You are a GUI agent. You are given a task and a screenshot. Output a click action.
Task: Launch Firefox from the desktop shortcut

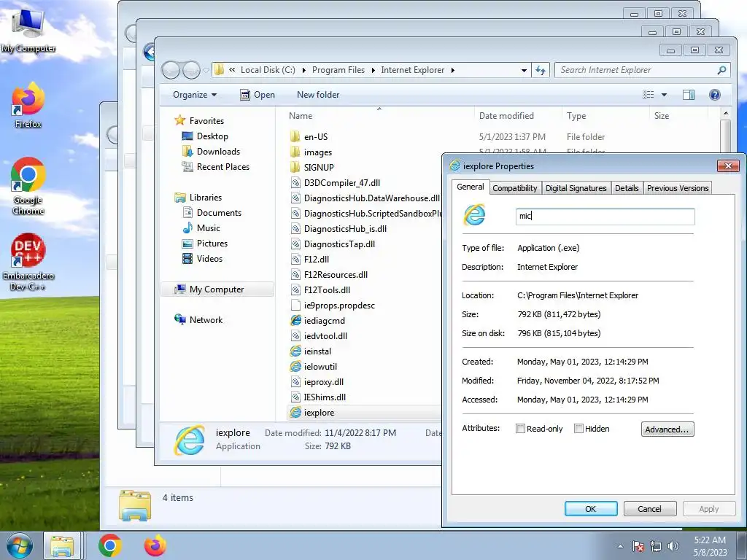click(28, 105)
